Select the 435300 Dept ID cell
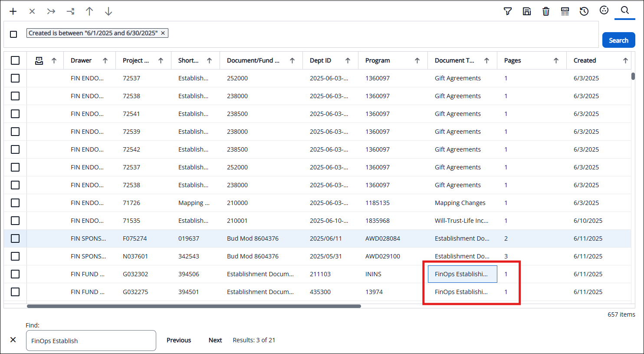644x354 pixels. [x=320, y=292]
